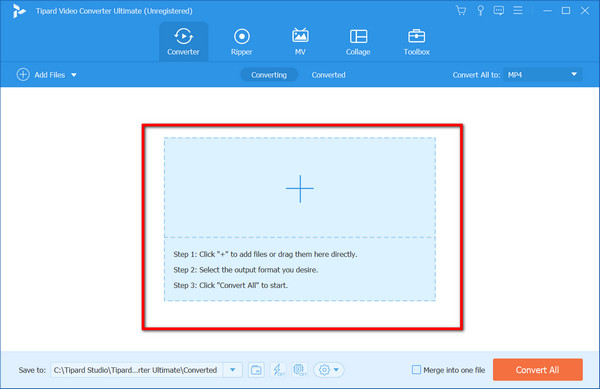Close the Tipard Video Converter window
Viewport: 600px width, 389px height.
(x=585, y=11)
